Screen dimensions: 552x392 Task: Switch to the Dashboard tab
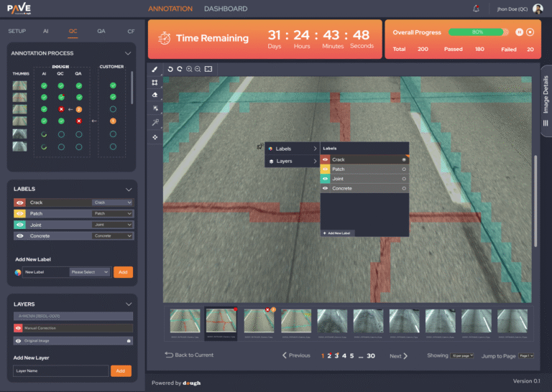225,9
